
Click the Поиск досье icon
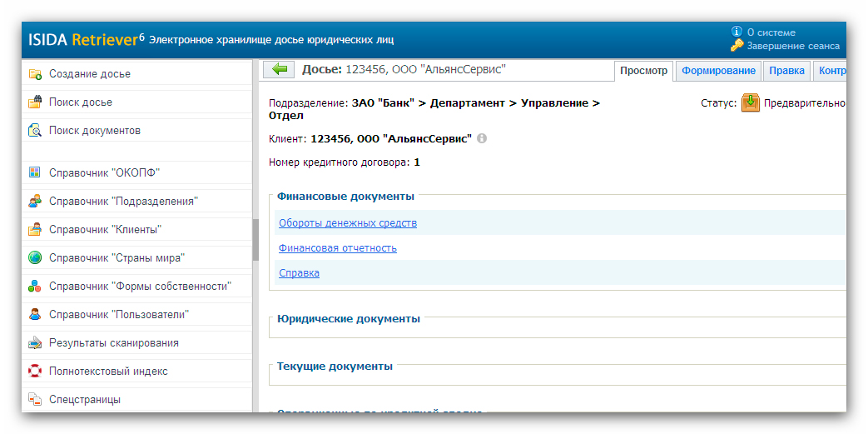[x=35, y=102]
